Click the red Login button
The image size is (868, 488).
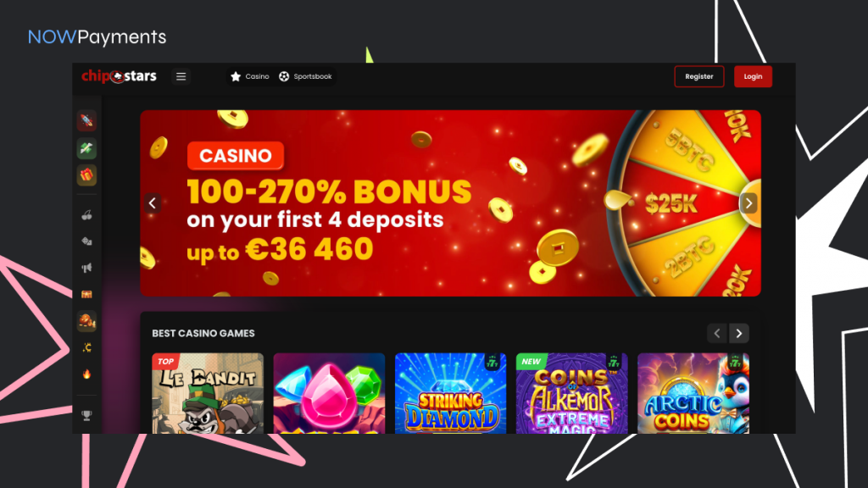(x=753, y=76)
